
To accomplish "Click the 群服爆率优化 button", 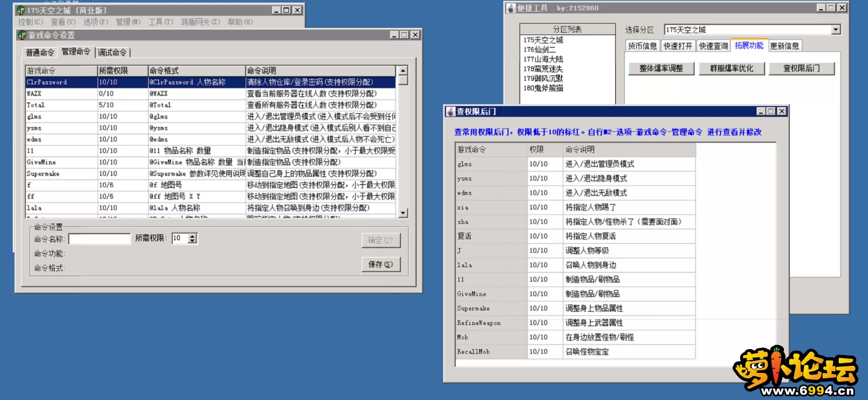I will pyautogui.click(x=731, y=68).
